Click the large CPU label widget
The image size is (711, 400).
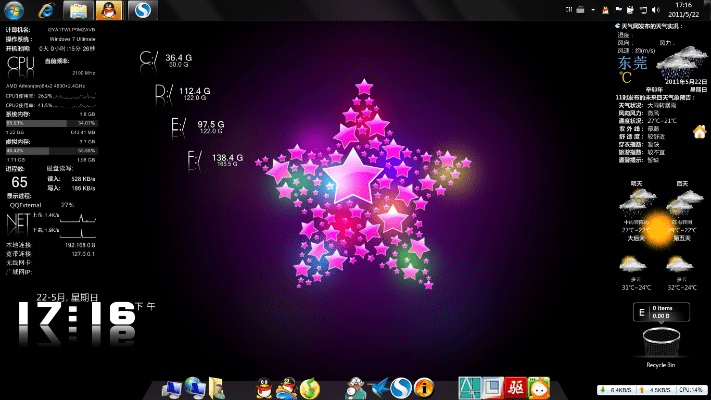(21, 63)
